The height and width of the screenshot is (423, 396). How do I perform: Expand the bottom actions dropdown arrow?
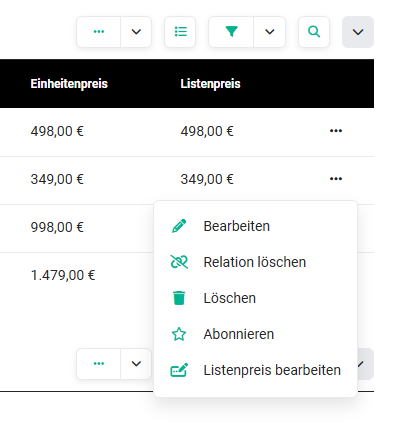[136, 364]
